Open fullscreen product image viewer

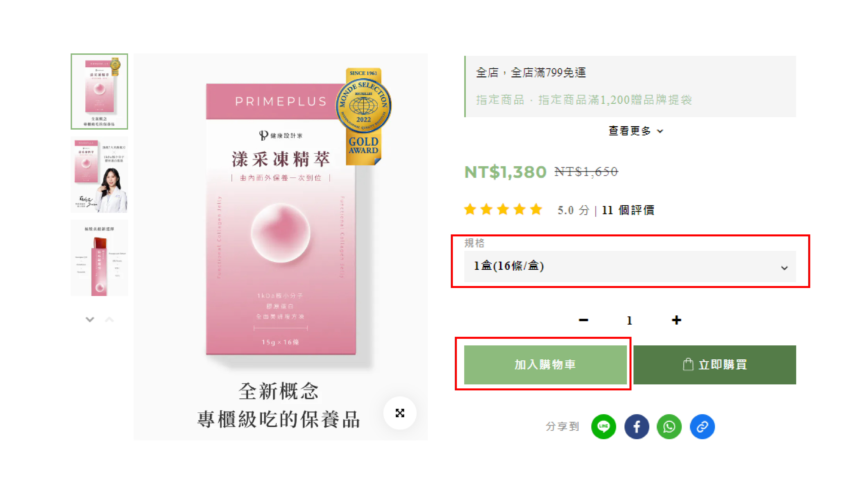click(x=400, y=413)
